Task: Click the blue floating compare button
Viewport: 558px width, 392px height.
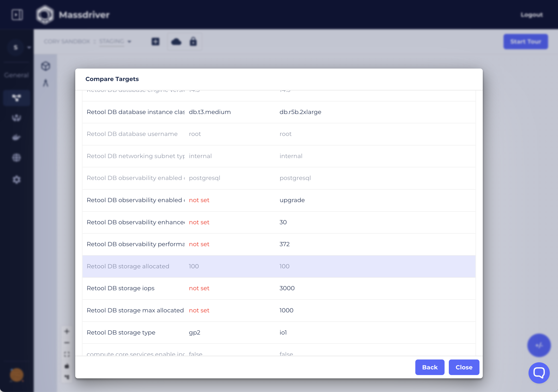Action: pyautogui.click(x=539, y=345)
